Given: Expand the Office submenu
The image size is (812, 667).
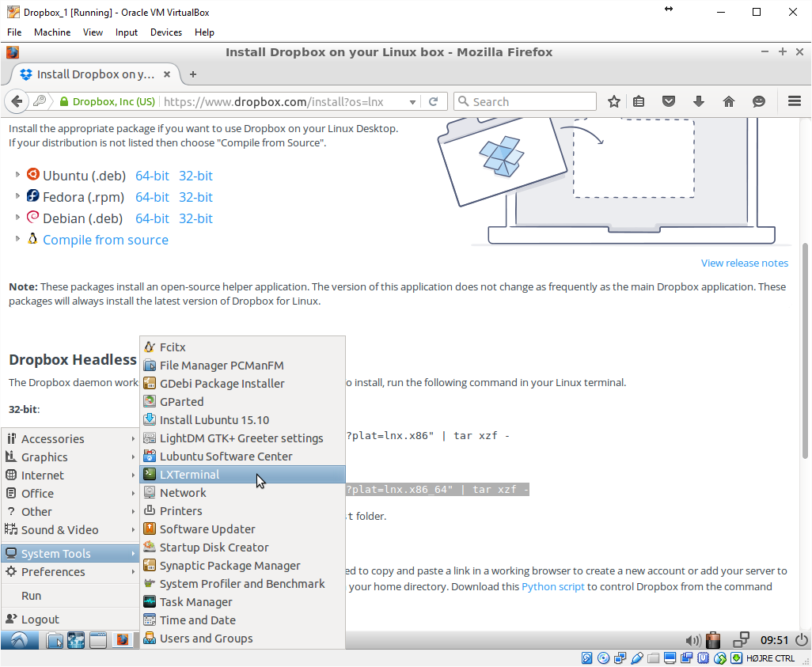Looking at the screenshot, I should tap(70, 493).
